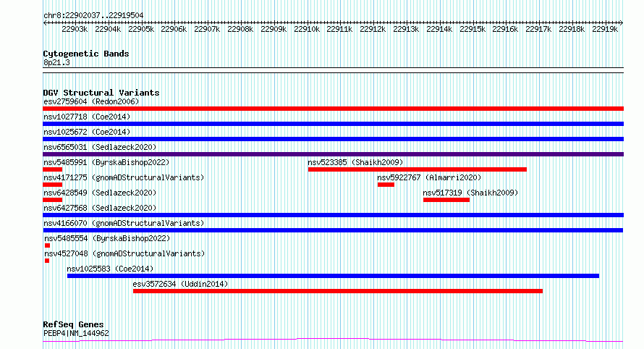
Task: Click the Cytogenetic Bands track title
Action: (86, 54)
